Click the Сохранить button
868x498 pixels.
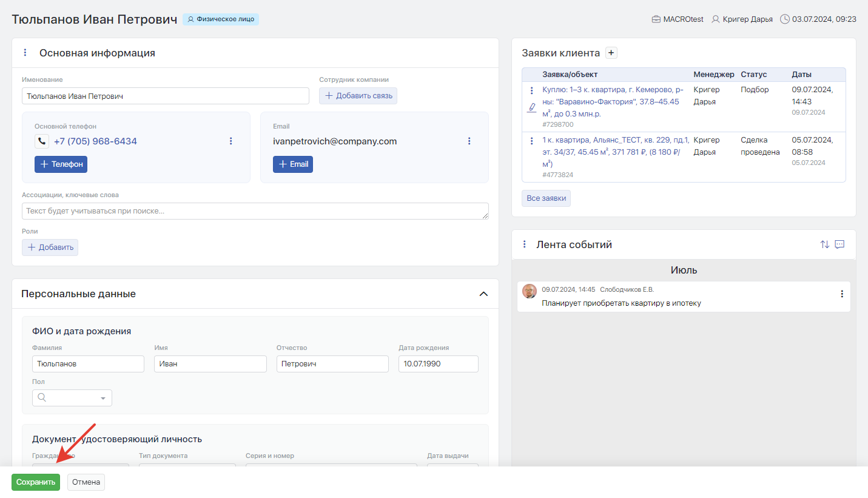pos(36,482)
